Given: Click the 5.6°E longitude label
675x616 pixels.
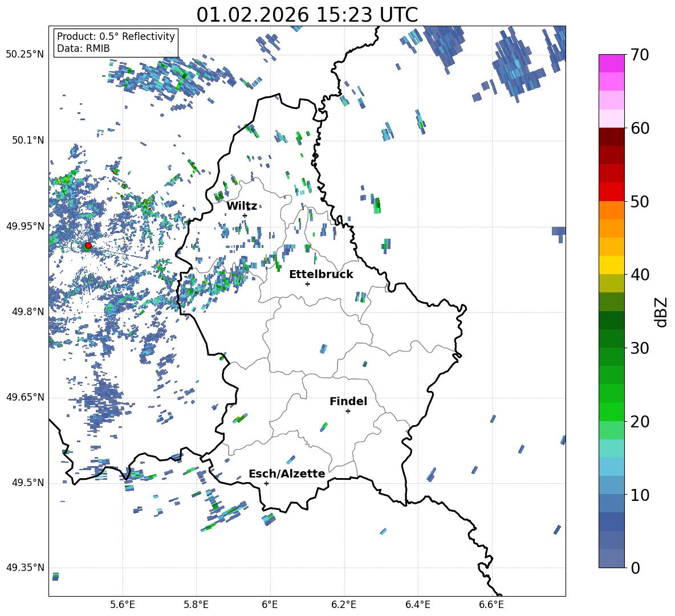Looking at the screenshot, I should [123, 605].
